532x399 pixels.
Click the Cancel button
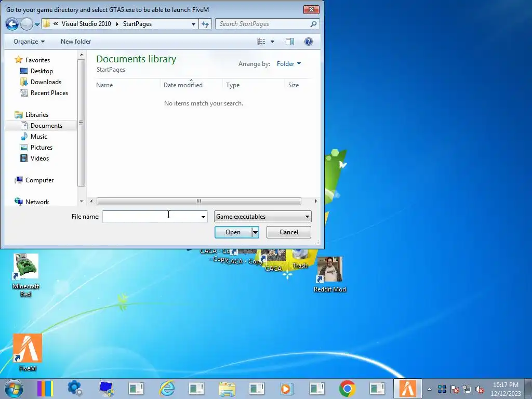289,232
